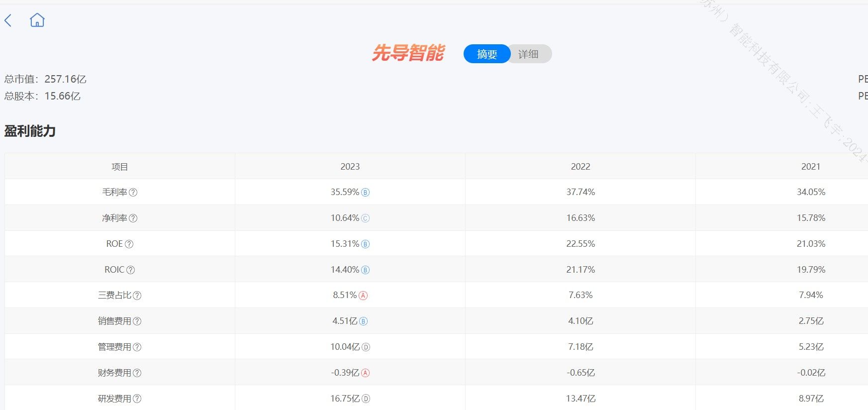The height and width of the screenshot is (410, 868).
Task: Click the D rating badge after 16.75亿
Action: pos(366,399)
